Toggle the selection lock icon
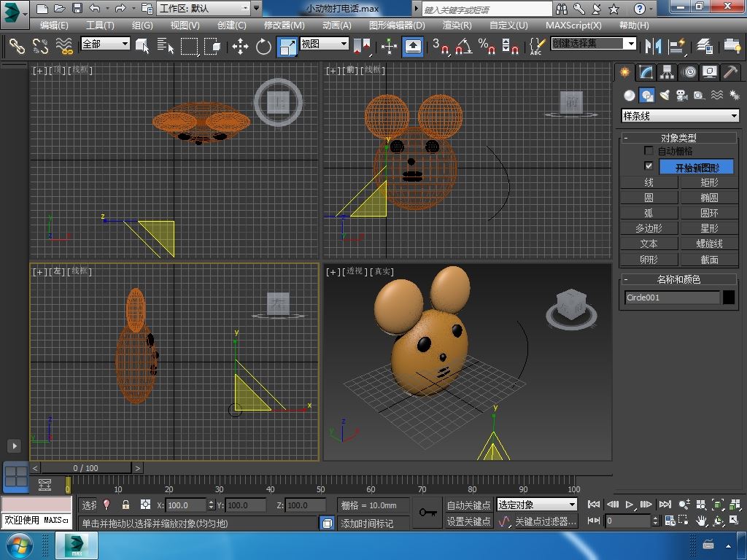This screenshot has width=747, height=560. tap(125, 505)
